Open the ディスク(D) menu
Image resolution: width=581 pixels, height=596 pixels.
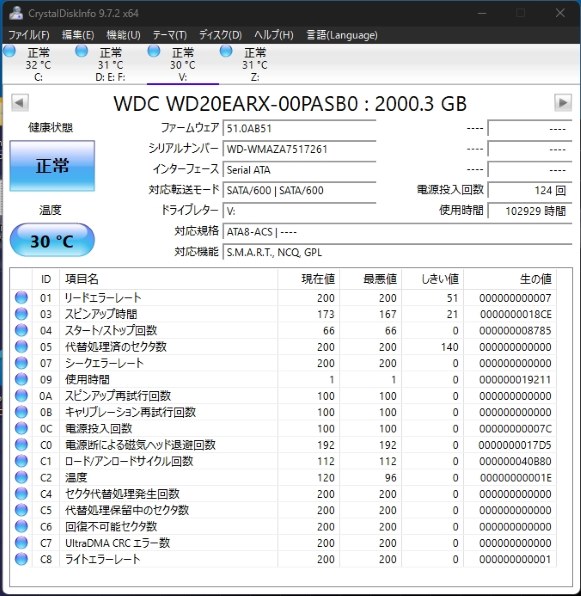220,35
